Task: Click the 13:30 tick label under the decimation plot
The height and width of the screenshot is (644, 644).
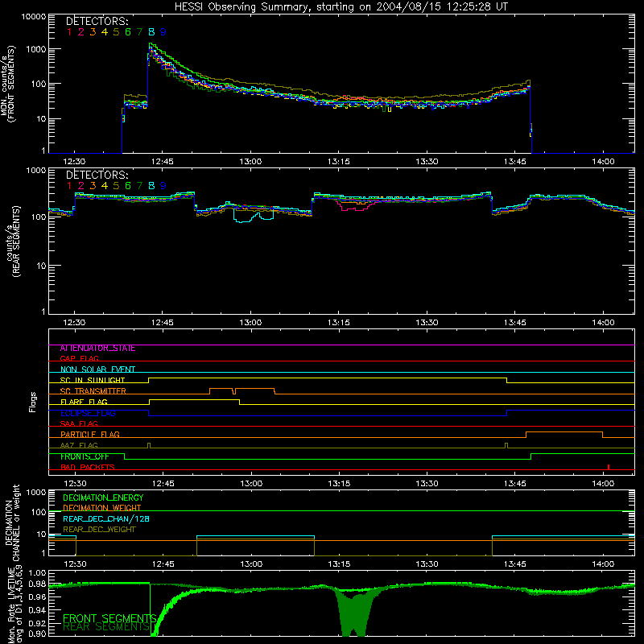Action: click(427, 564)
